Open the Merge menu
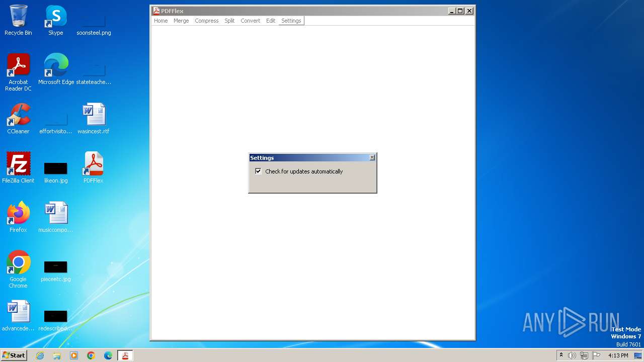 coord(181,21)
